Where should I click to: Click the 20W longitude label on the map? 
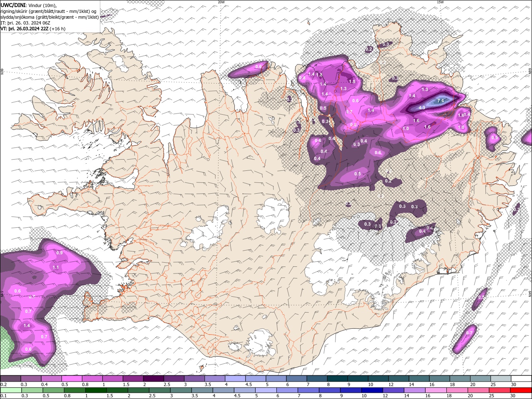221,2
